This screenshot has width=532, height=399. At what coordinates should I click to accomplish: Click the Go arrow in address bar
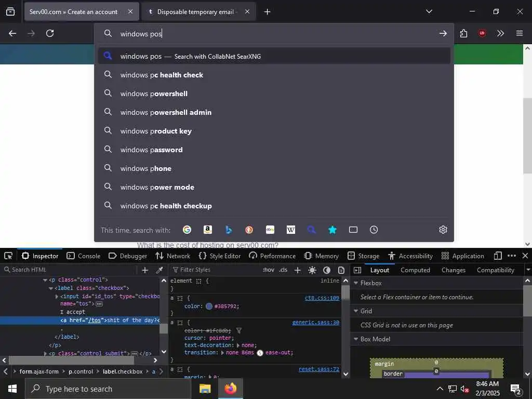tap(443, 33)
